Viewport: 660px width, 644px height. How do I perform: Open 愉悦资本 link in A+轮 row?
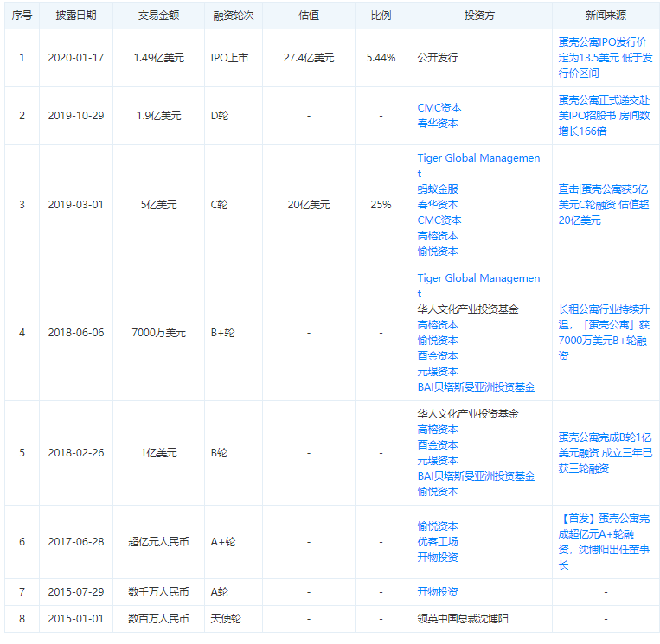(438, 526)
